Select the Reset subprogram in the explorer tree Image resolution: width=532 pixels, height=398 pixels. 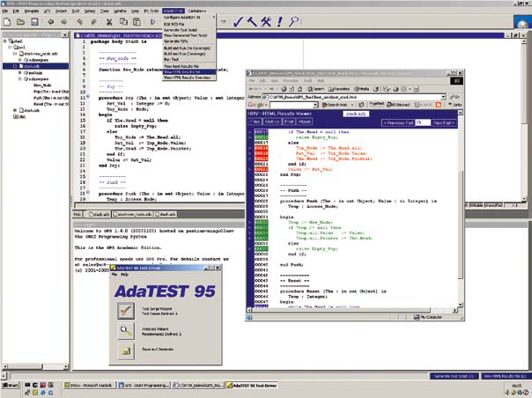pyautogui.click(x=51, y=104)
